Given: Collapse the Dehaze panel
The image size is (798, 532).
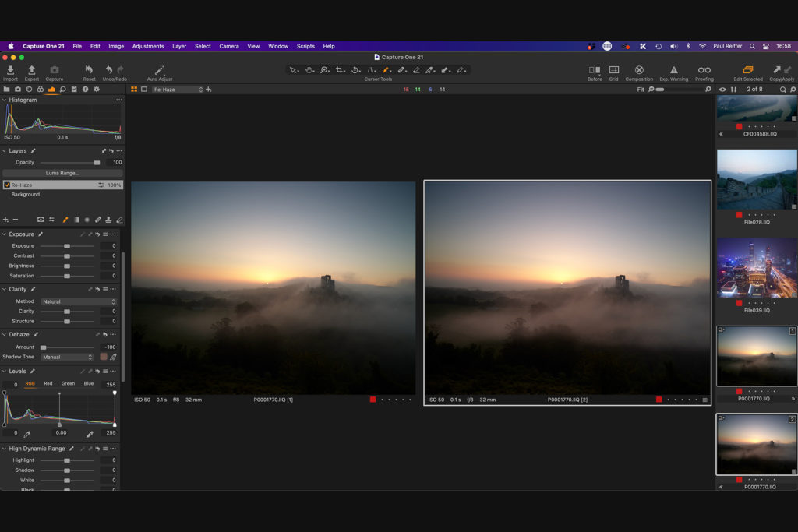Looking at the screenshot, I should point(4,335).
